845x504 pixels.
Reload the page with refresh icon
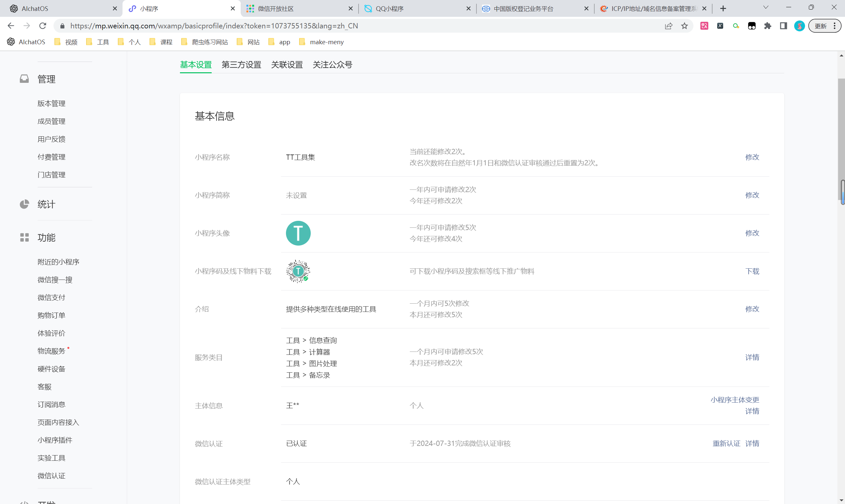pyautogui.click(x=43, y=26)
